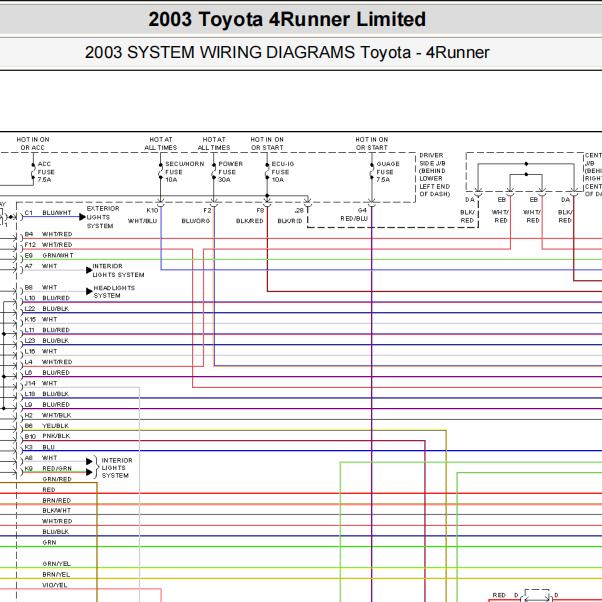Click the L22 BLU/BLK pin row
This screenshot has width=602, height=602.
coord(47,309)
